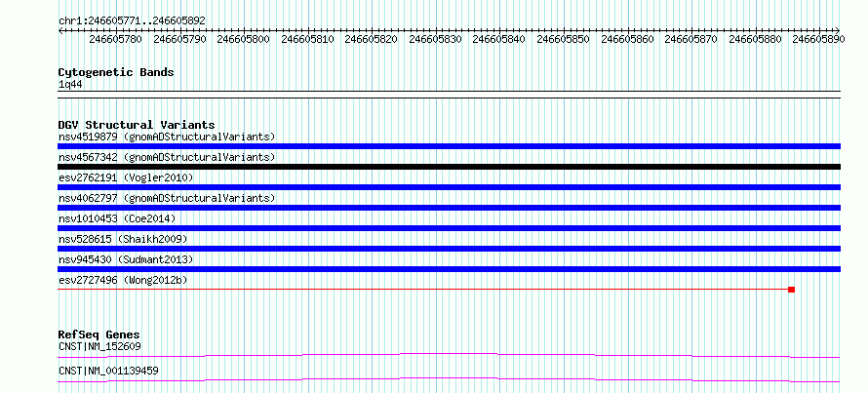The width and height of the screenshot is (868, 393).
Task: Open the DGV Structural Variants track header
Action: click(137, 125)
